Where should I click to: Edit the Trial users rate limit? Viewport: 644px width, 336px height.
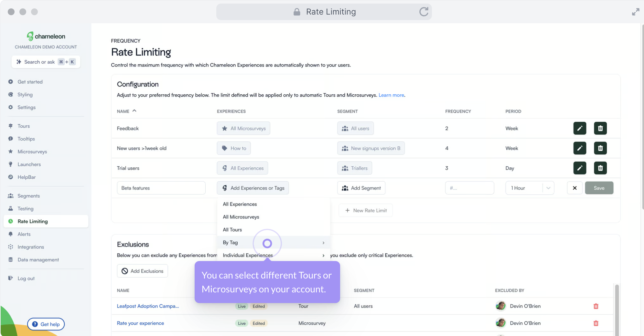pyautogui.click(x=580, y=168)
